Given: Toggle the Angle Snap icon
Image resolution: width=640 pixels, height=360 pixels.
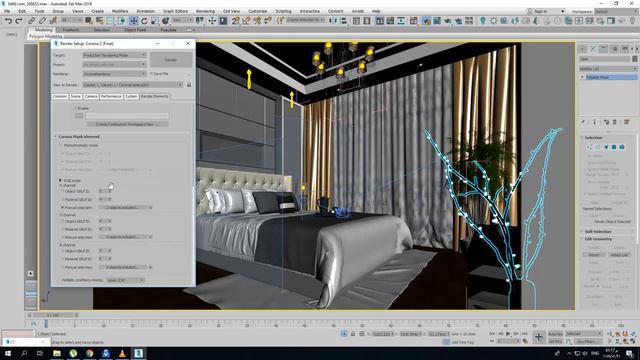Looking at the screenshot, I should click(x=246, y=20).
